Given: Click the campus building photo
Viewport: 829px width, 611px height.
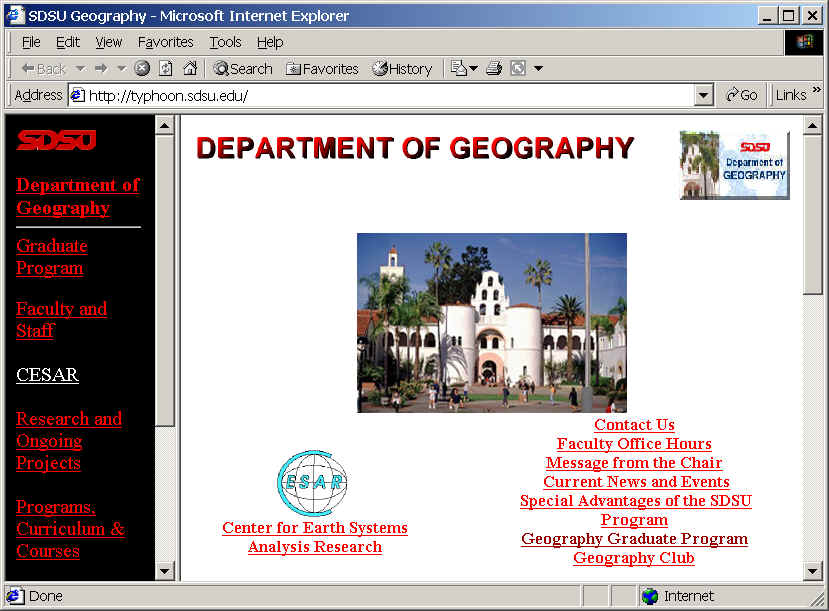Looking at the screenshot, I should pos(492,322).
